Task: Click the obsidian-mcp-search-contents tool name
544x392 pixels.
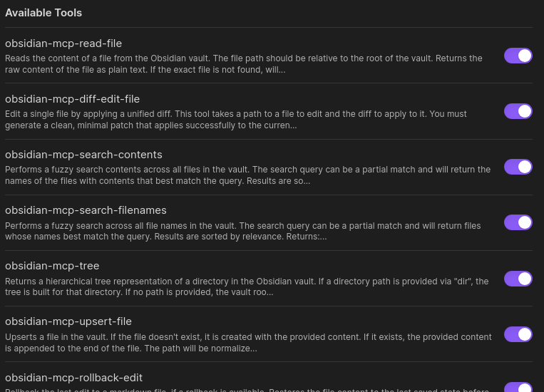Action: (x=83, y=155)
